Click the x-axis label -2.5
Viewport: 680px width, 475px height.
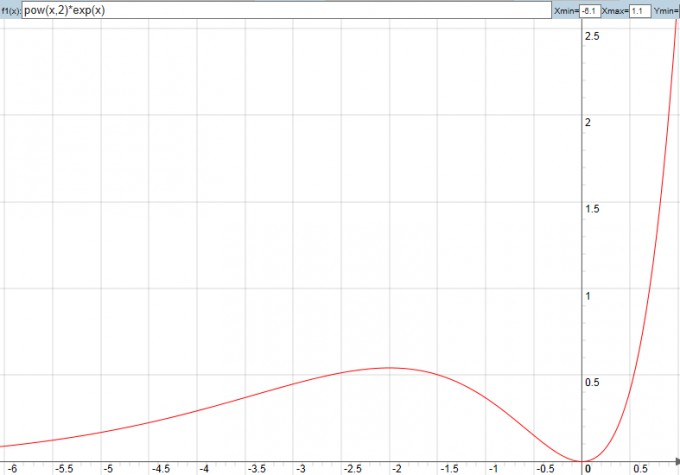353,469
